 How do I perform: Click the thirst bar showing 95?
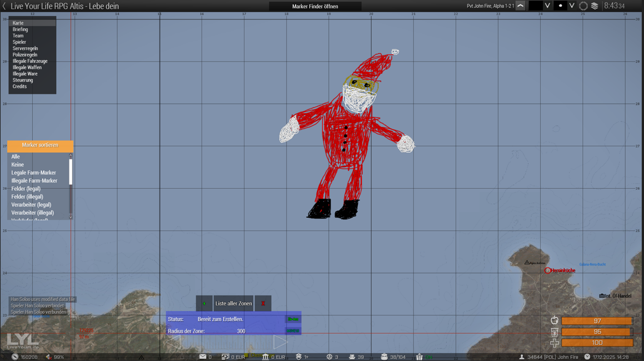point(597,332)
